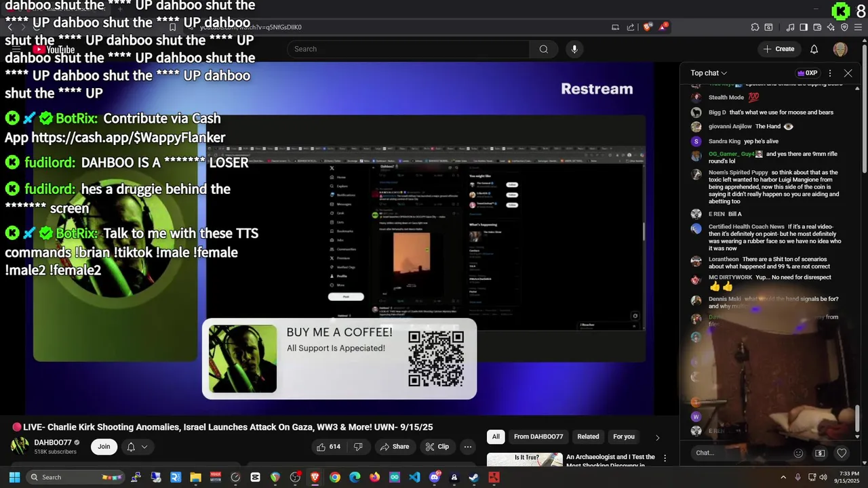Viewport: 868px width, 488px height.
Task: Click the Brave Rewards triangle icon
Action: pos(663,27)
